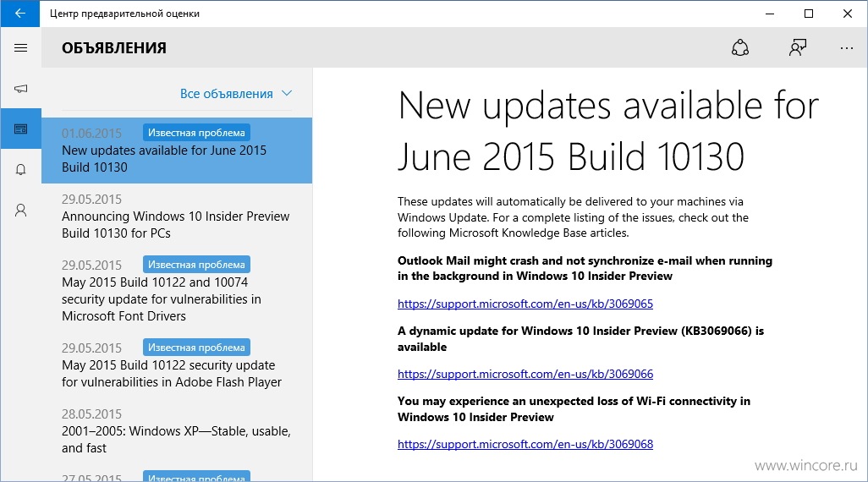Click 'Известная проблема' tag on the Flash Player item

pyautogui.click(x=196, y=348)
